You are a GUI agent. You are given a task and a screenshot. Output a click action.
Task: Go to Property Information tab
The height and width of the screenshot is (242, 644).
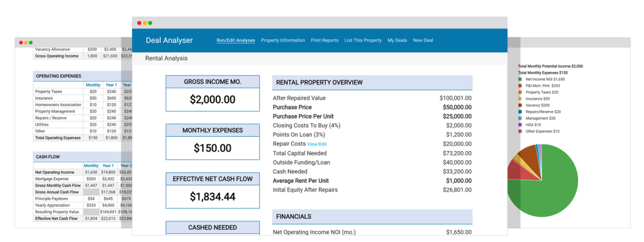tap(283, 40)
